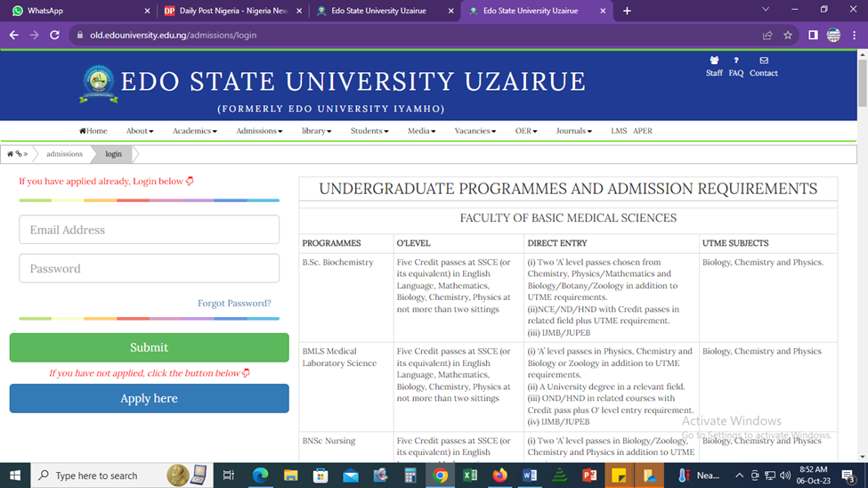The image size is (868, 488).
Task: Open File Explorer from taskbar
Action: [x=290, y=476]
